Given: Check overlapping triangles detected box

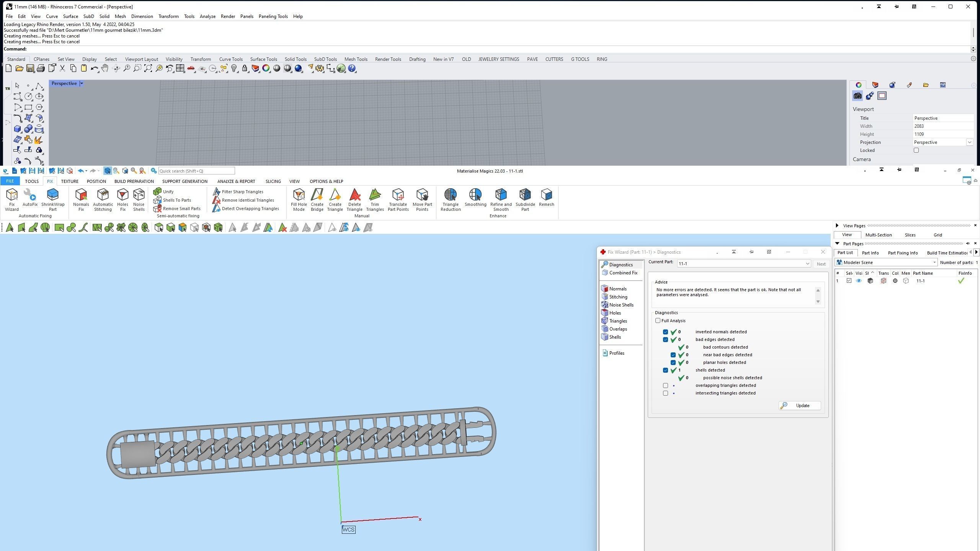Looking at the screenshot, I should 665,385.
